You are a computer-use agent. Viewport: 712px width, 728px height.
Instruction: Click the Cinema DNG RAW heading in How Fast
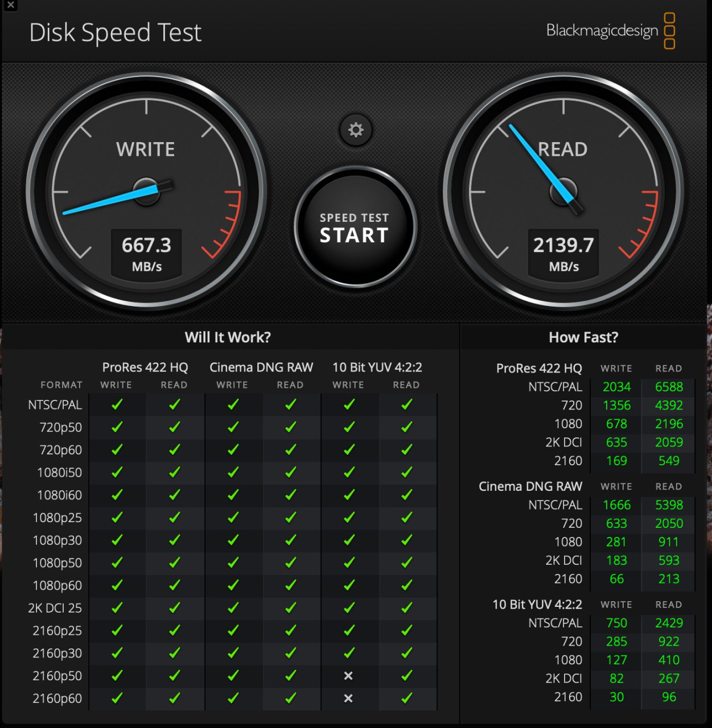(530, 486)
